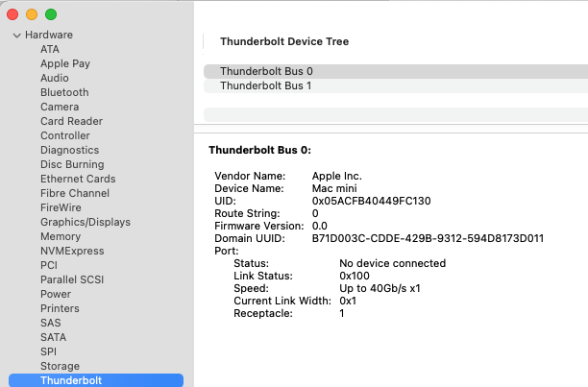The width and height of the screenshot is (588, 387).
Task: Select Ethernet Cards in sidebar
Action: pos(78,179)
